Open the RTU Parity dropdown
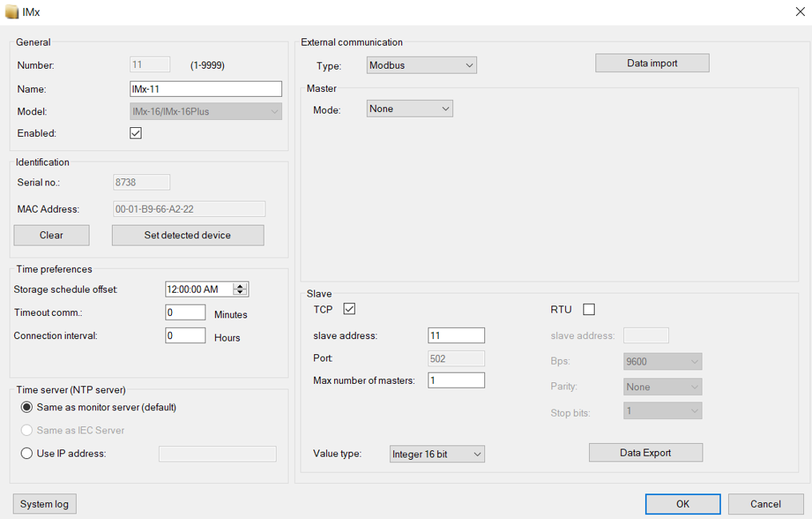Screen dimensions: 812x519 [x=663, y=387]
